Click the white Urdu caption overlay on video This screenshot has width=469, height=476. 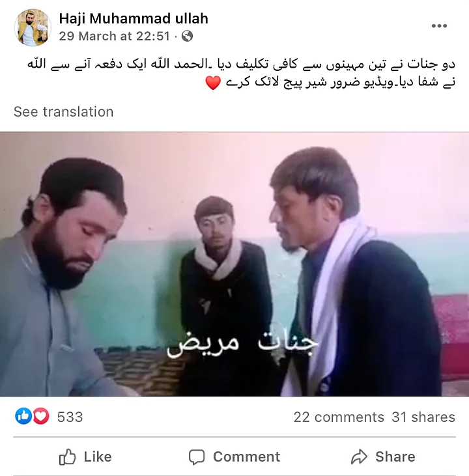242,344
